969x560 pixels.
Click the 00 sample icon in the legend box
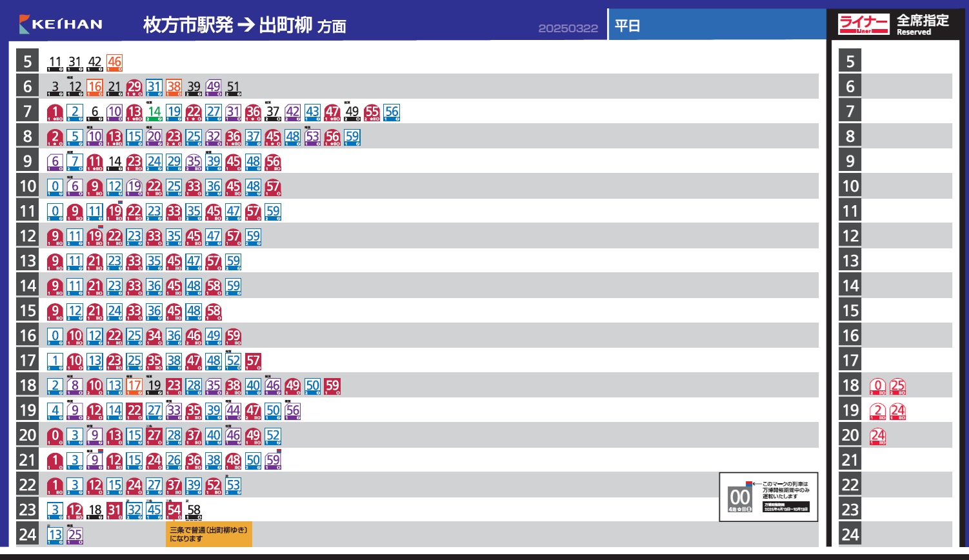click(x=740, y=499)
